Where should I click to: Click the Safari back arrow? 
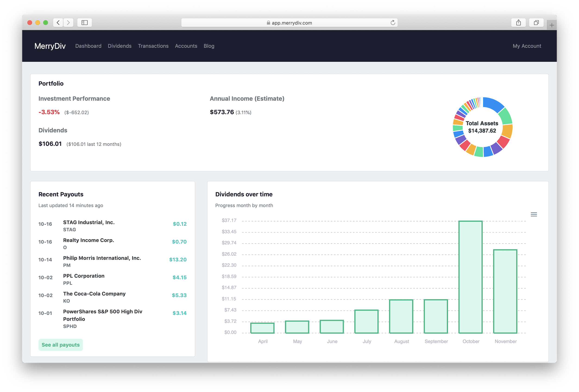pyautogui.click(x=58, y=23)
